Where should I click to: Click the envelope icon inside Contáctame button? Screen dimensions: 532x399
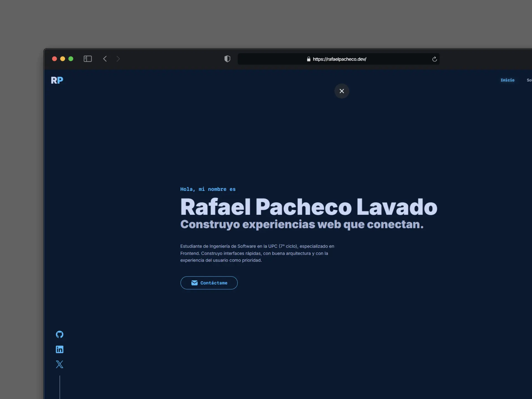pos(194,283)
